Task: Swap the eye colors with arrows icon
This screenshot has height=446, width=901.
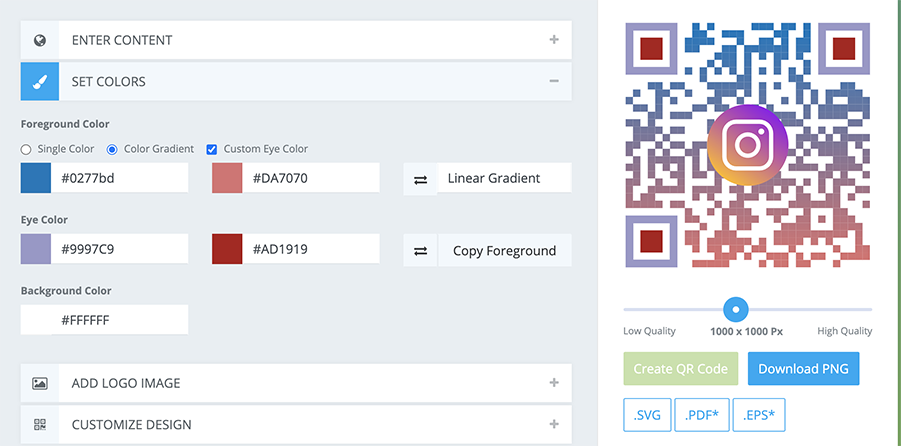Action: (421, 251)
